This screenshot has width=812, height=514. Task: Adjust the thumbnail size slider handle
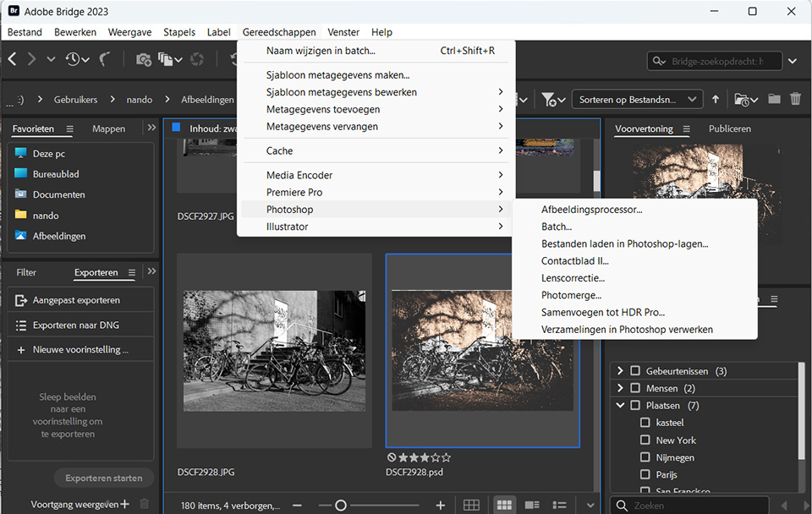pos(341,506)
